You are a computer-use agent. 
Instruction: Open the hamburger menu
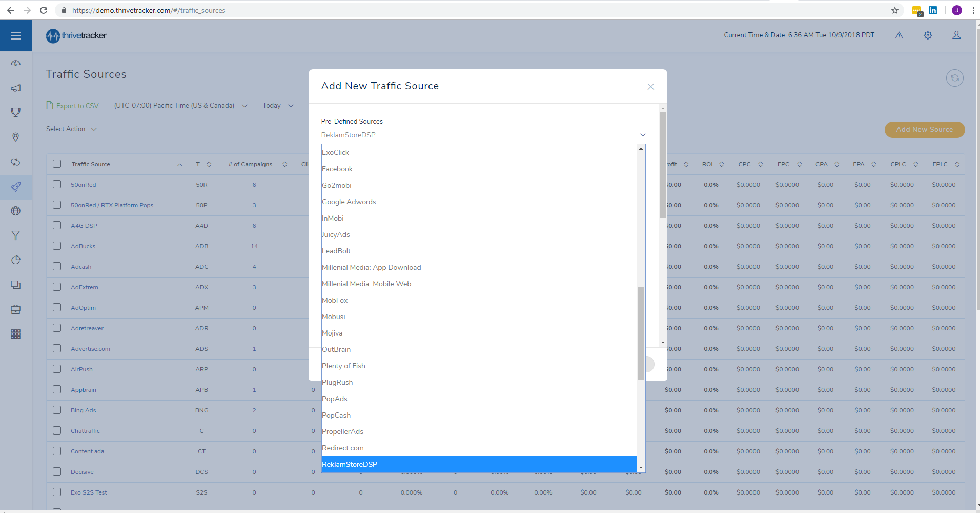click(16, 35)
